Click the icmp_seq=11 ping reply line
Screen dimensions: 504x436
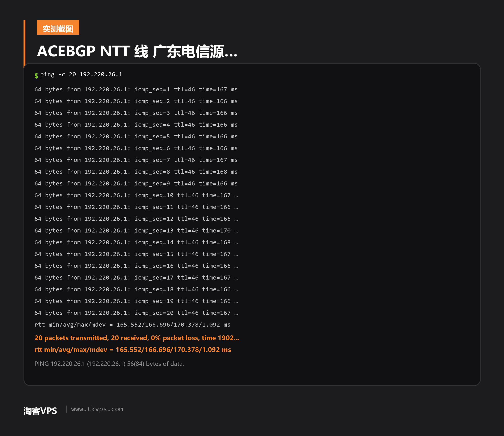click(x=136, y=207)
